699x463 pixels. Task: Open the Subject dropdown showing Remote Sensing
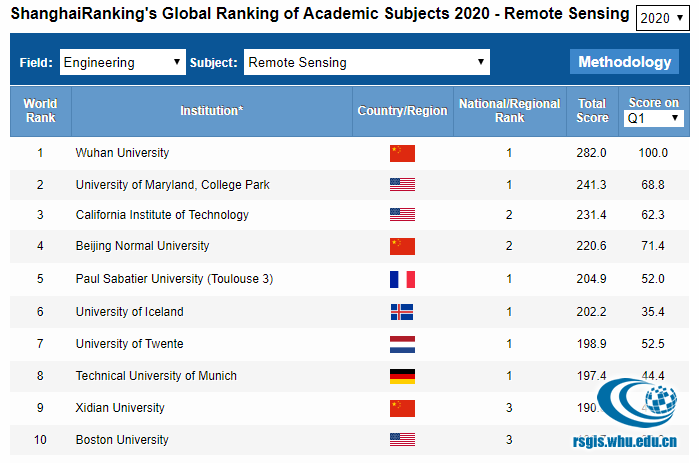pyautogui.click(x=366, y=62)
